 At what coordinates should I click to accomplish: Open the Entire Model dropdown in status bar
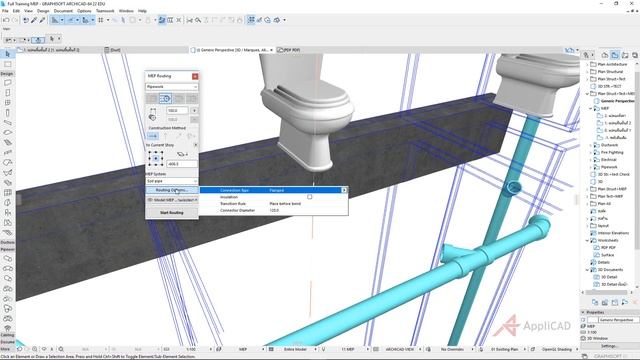294,349
